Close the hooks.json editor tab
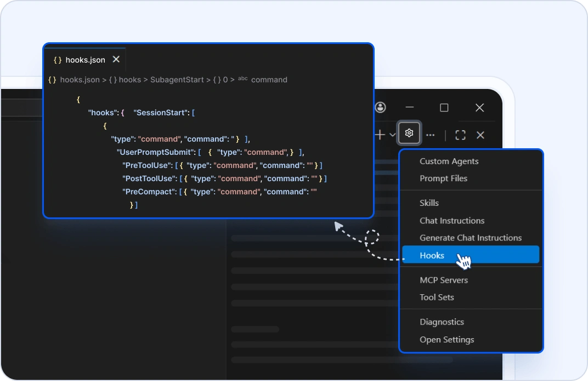 [x=116, y=59]
